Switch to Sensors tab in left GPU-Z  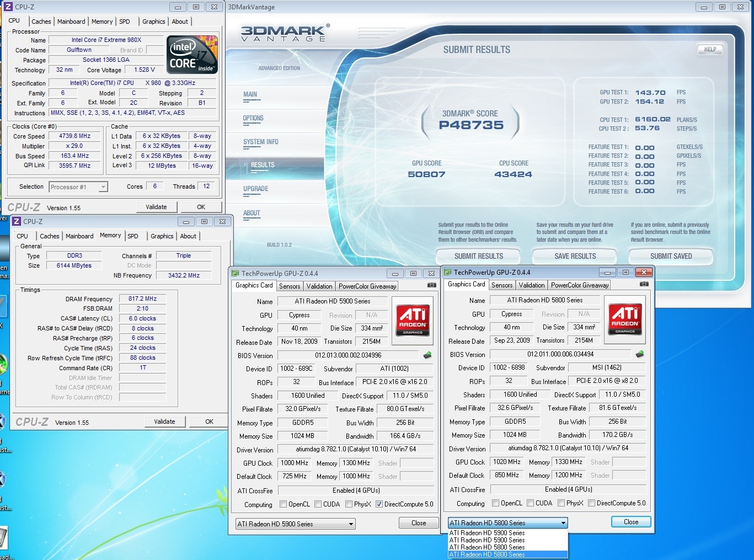[290, 286]
